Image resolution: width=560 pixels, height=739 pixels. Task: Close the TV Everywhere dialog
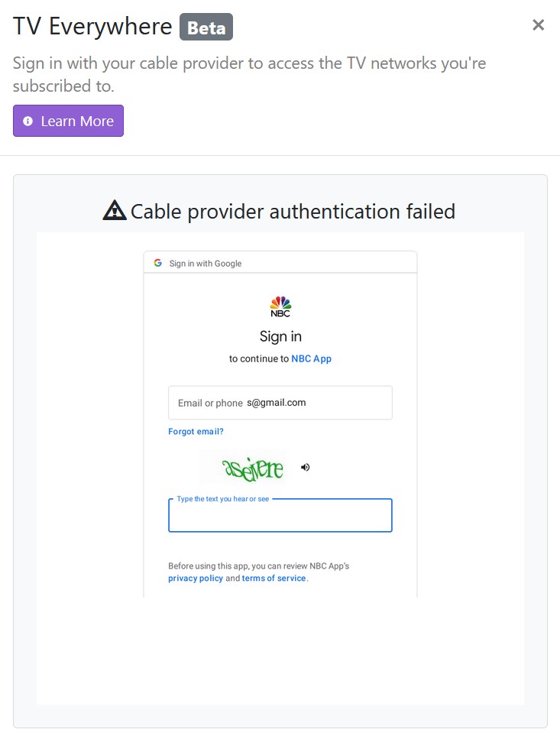[x=538, y=25]
